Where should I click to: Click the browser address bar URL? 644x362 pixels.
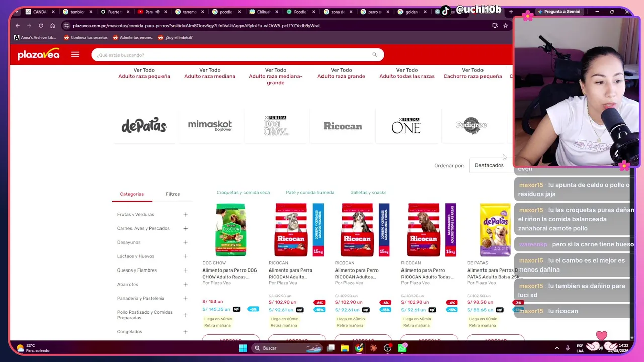click(x=197, y=25)
